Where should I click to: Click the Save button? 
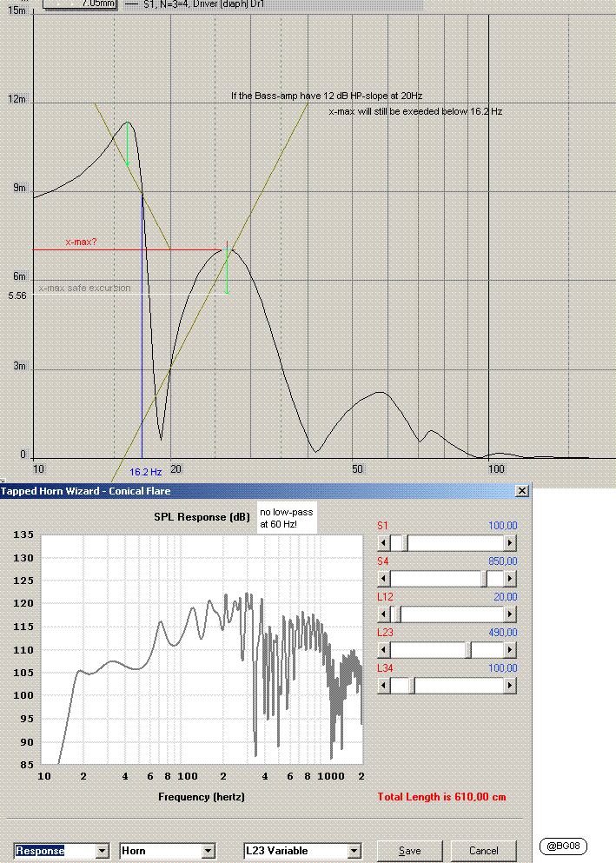click(410, 851)
